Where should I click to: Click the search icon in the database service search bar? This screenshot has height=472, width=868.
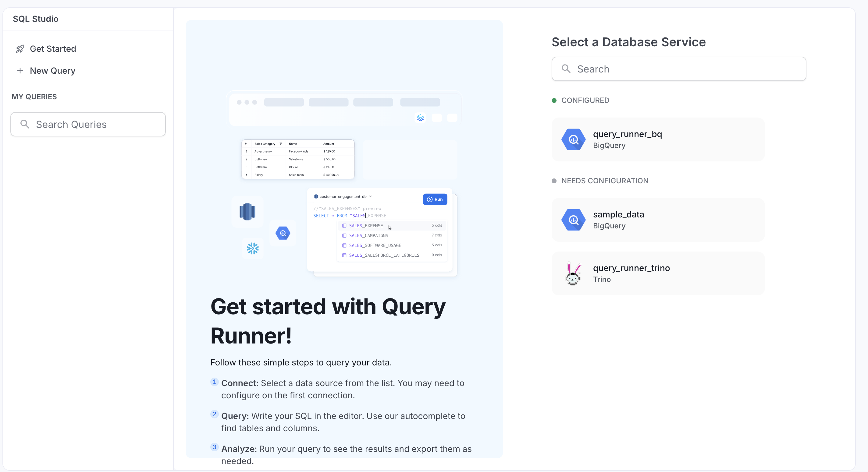click(x=566, y=69)
